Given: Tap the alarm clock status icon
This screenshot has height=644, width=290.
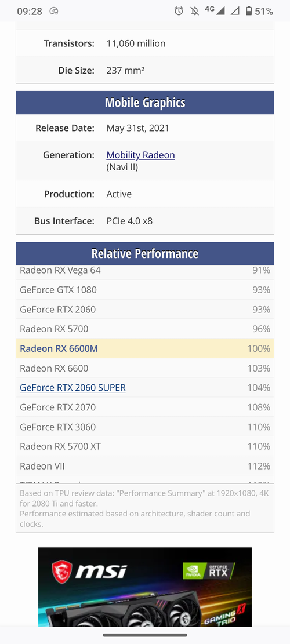Looking at the screenshot, I should coord(179,11).
